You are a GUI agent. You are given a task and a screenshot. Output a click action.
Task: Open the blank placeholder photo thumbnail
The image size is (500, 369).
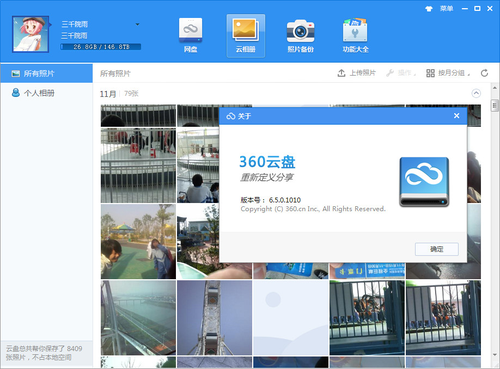coord(290,318)
